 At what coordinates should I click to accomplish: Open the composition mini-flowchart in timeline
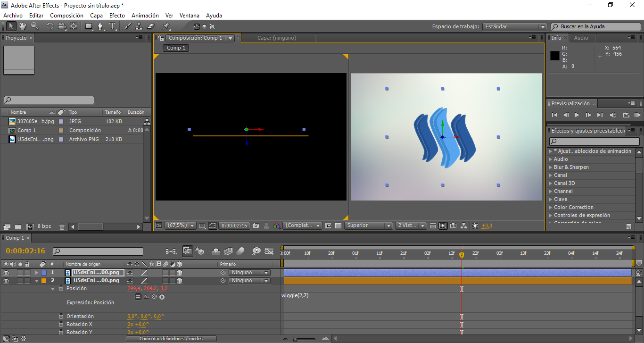[171, 251]
